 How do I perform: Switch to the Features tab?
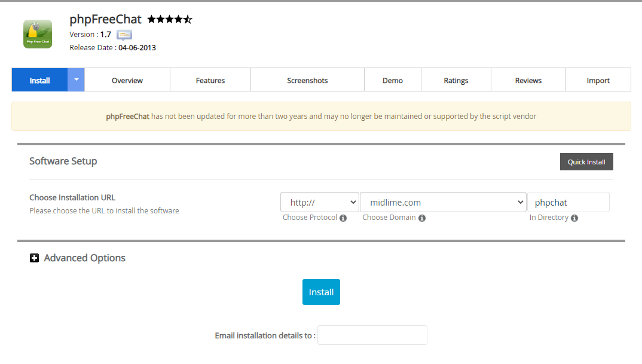[x=210, y=79]
